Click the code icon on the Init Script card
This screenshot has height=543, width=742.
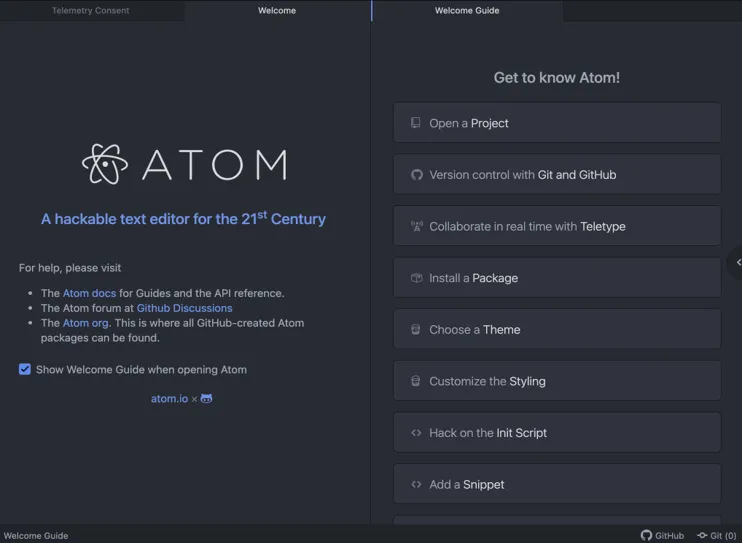416,433
